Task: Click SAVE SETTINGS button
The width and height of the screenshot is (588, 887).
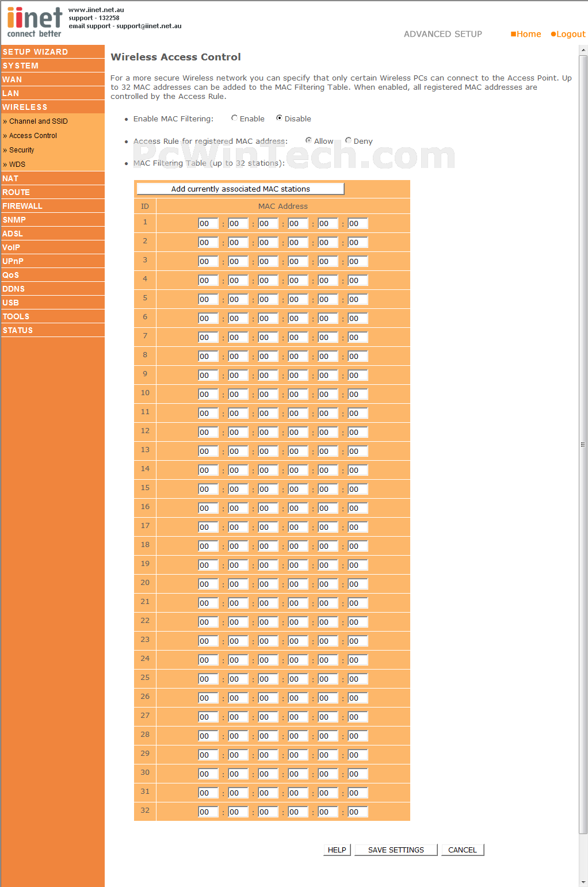Action: (396, 850)
